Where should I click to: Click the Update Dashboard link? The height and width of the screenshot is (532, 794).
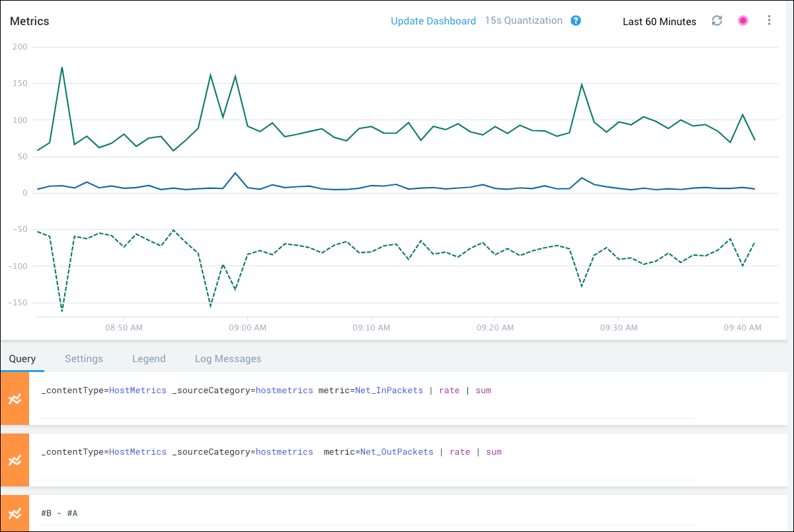coord(433,21)
